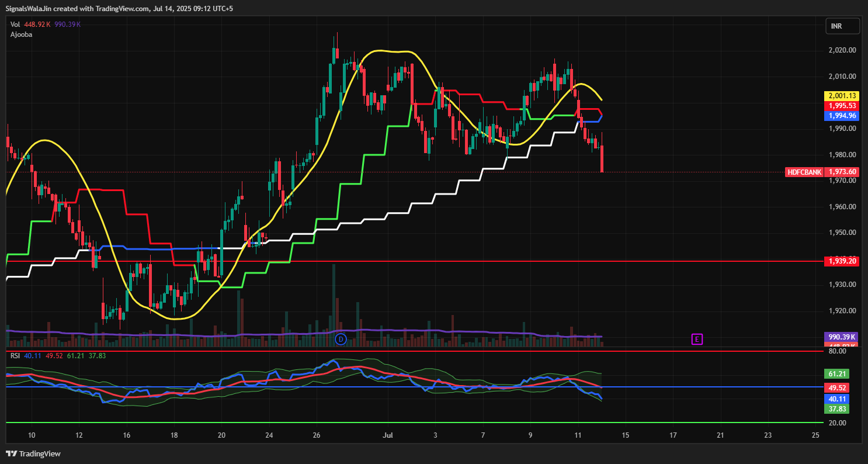
Task: Click the blue 40.11 RSI axis label
Action: [837, 399]
